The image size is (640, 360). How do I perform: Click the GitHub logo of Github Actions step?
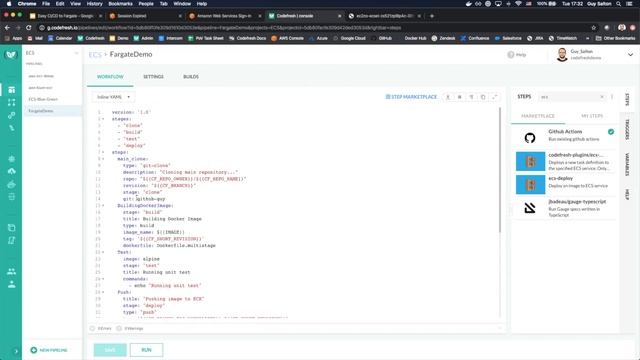[530, 138]
